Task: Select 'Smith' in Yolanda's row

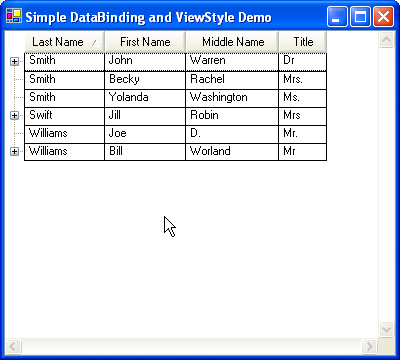Action: pos(65,98)
